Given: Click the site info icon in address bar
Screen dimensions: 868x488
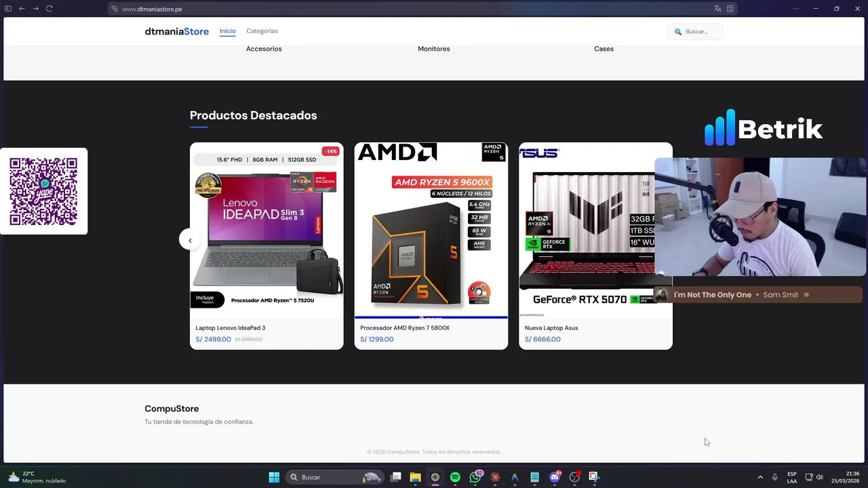Looking at the screenshot, I should click(115, 9).
